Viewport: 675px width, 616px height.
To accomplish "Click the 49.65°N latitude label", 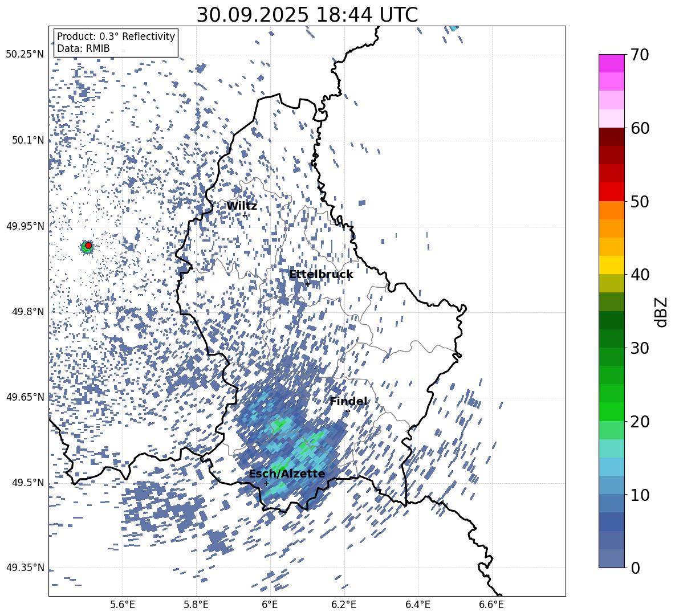I will coord(25,397).
